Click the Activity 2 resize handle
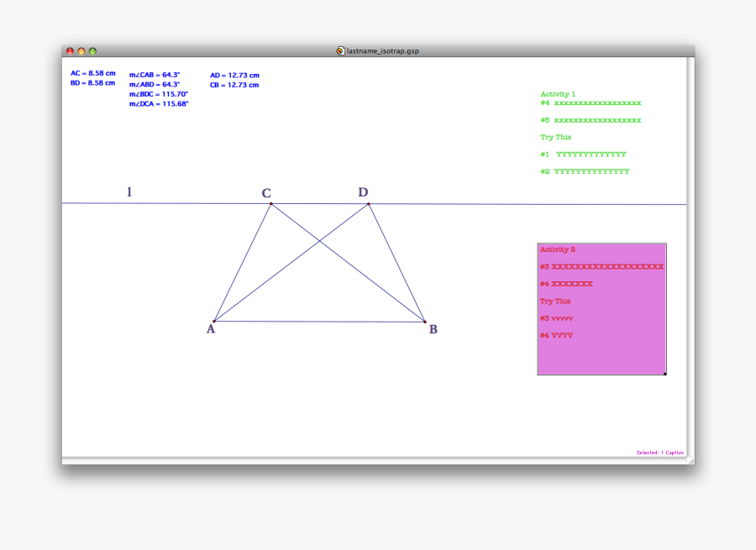The width and height of the screenshot is (756, 550). [x=665, y=375]
